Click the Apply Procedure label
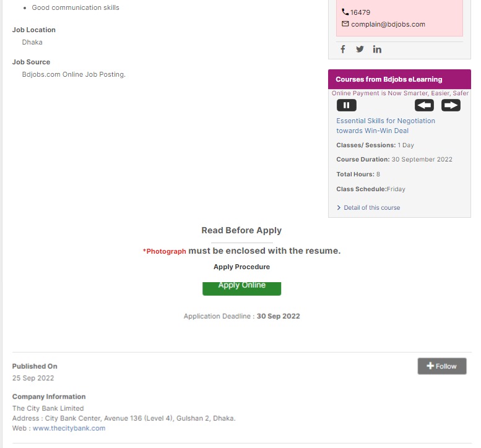Image resolution: width=481 pixels, height=448 pixels. (x=241, y=267)
